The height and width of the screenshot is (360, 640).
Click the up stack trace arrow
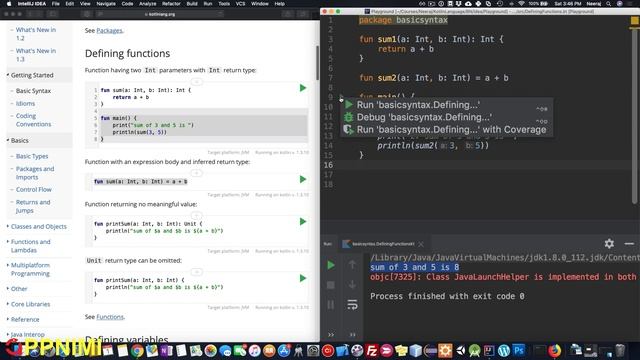pyautogui.click(x=352, y=264)
